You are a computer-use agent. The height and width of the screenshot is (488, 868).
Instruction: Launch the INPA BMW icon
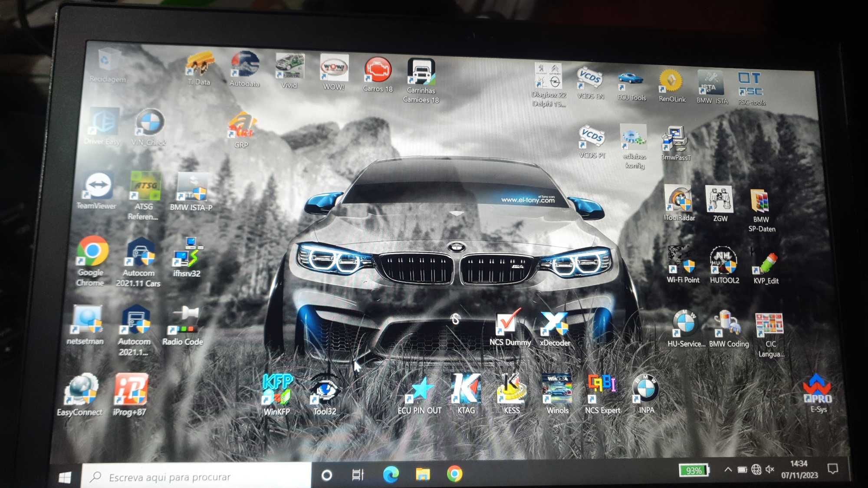[646, 394]
